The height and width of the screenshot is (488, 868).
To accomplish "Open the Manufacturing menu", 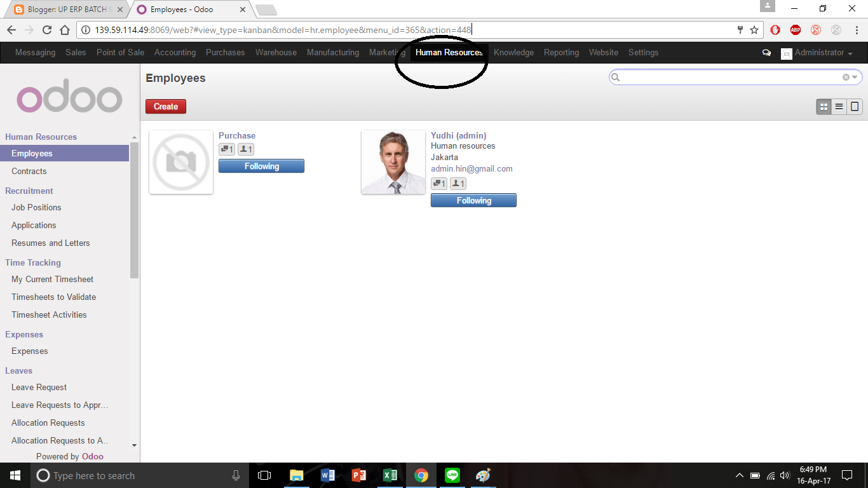I will coord(333,53).
